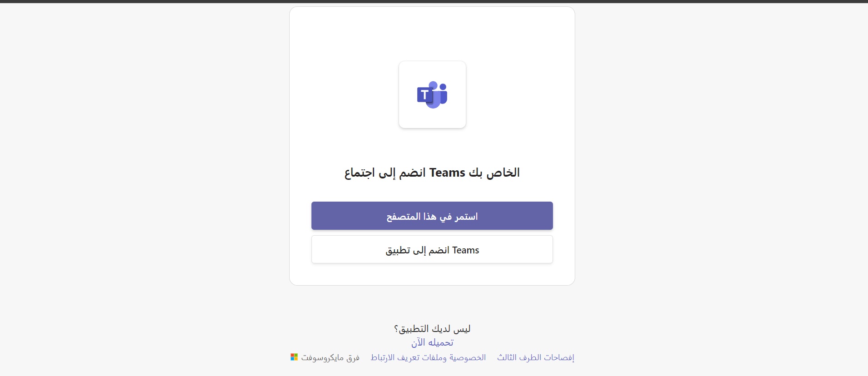Click the استمر في هذا المتصفح label
The image size is (868, 376).
click(x=432, y=217)
